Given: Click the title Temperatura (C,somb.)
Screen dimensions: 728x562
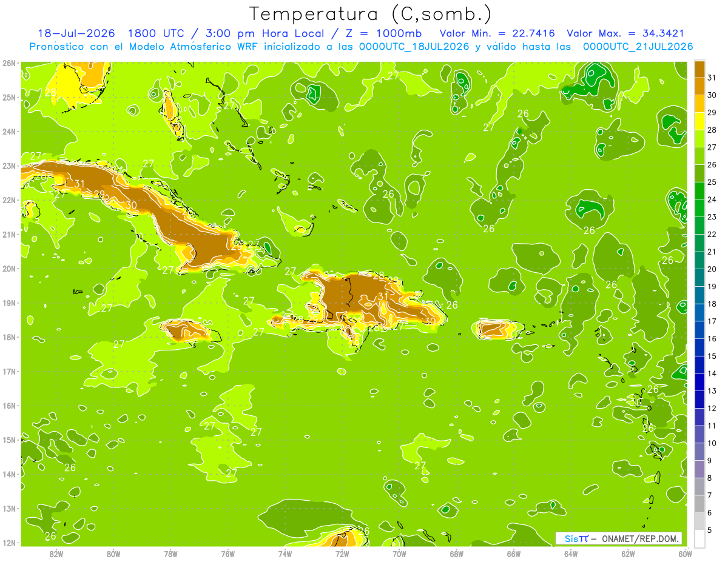Looking at the screenshot, I should point(370,14).
